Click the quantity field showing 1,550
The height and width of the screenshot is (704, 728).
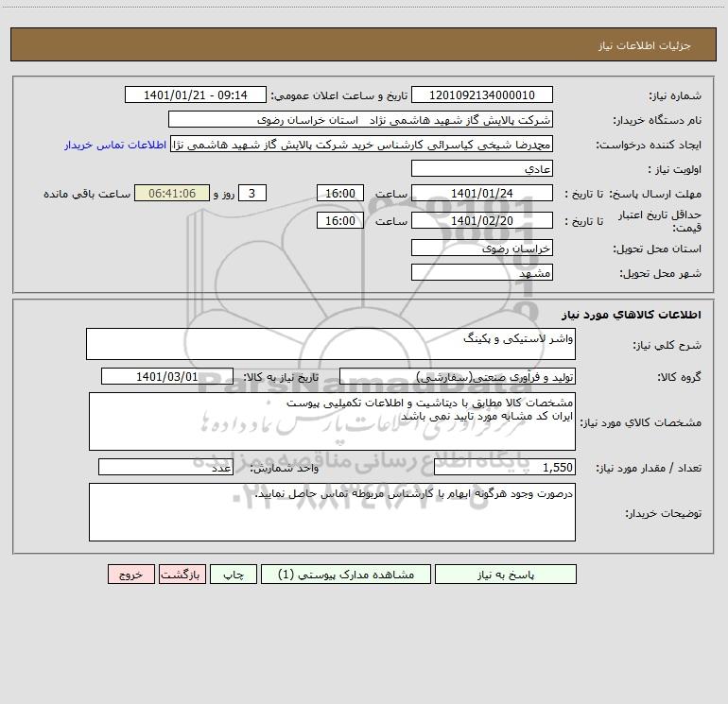tap(505, 467)
